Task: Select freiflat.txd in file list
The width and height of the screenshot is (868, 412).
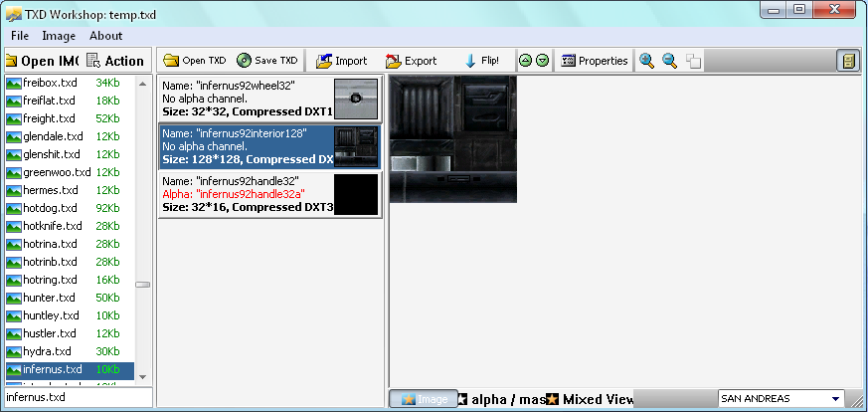Action: click(70, 101)
